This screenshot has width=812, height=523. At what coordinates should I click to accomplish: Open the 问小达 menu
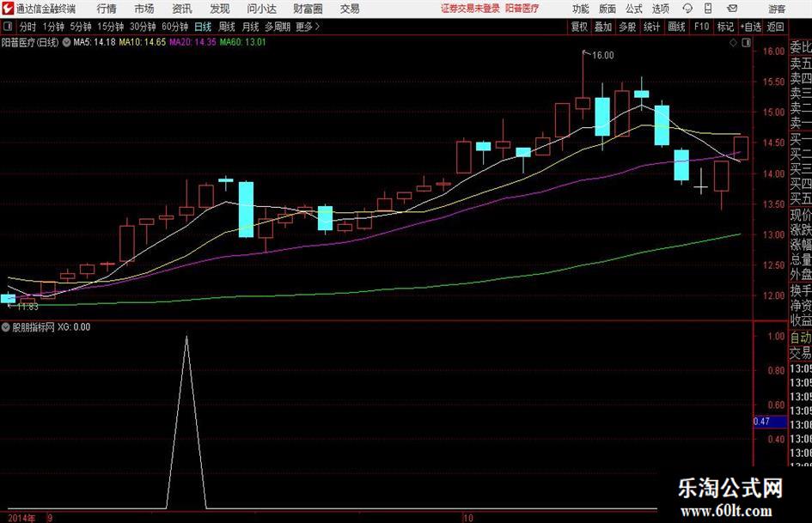[x=261, y=9]
